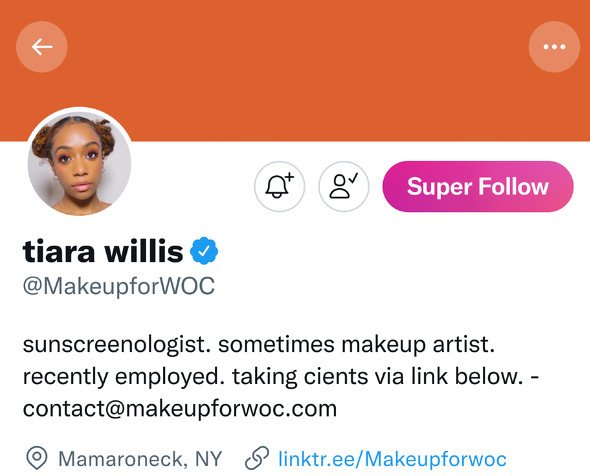This screenshot has width=590, height=476.
Task: Tap the 'taking cients via link below' text
Action: 377,377
